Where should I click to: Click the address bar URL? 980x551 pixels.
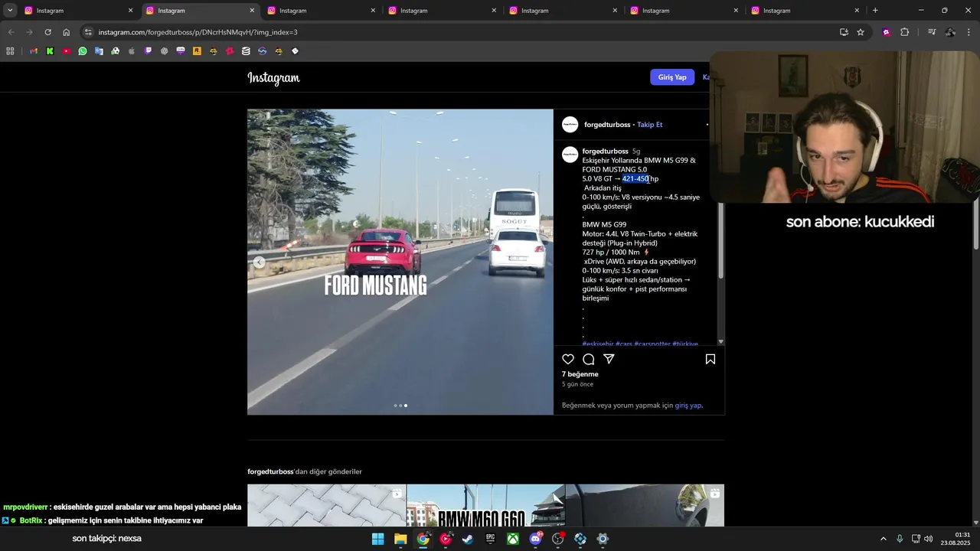coord(198,32)
